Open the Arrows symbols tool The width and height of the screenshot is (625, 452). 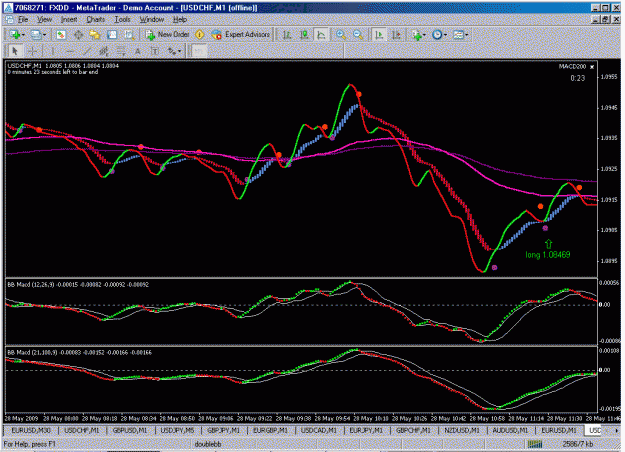tap(172, 51)
